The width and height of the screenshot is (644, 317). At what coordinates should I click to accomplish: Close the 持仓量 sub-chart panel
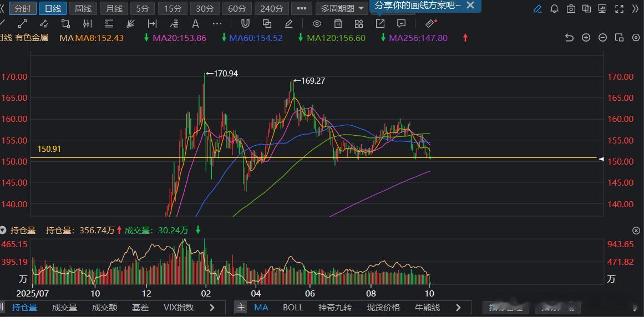pyautogui.click(x=636, y=231)
